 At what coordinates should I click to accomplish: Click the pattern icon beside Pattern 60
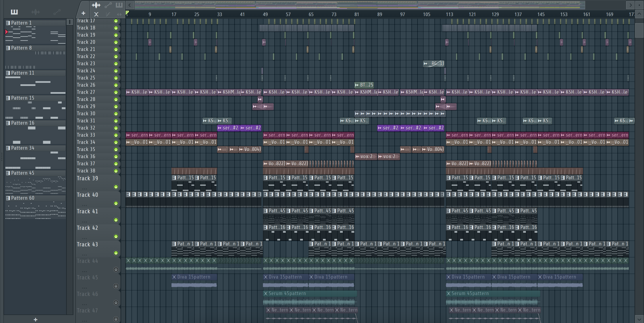[x=8, y=198]
